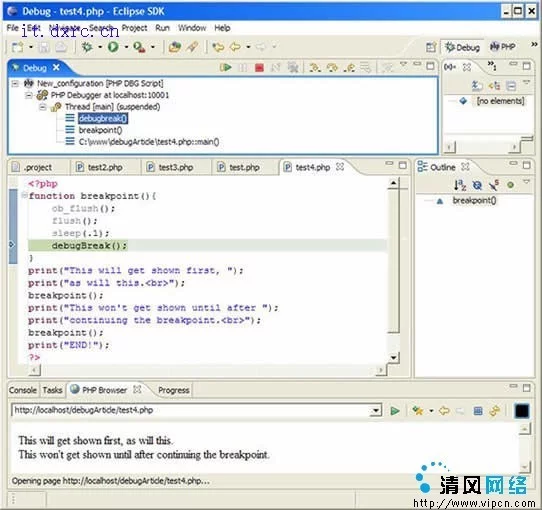Toggle Show Type Names icon in Variables view
Image resolution: width=542 pixels, height=510 pixels.
477,85
